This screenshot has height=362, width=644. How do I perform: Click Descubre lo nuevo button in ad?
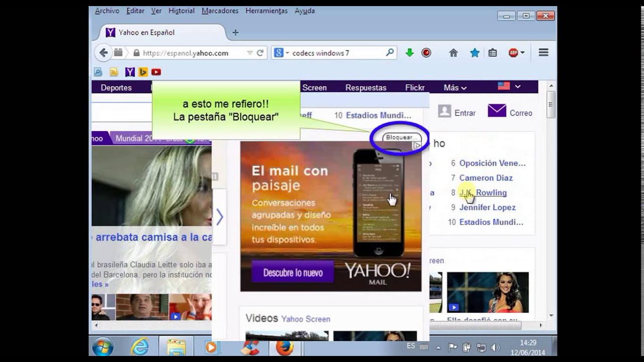coord(292,273)
